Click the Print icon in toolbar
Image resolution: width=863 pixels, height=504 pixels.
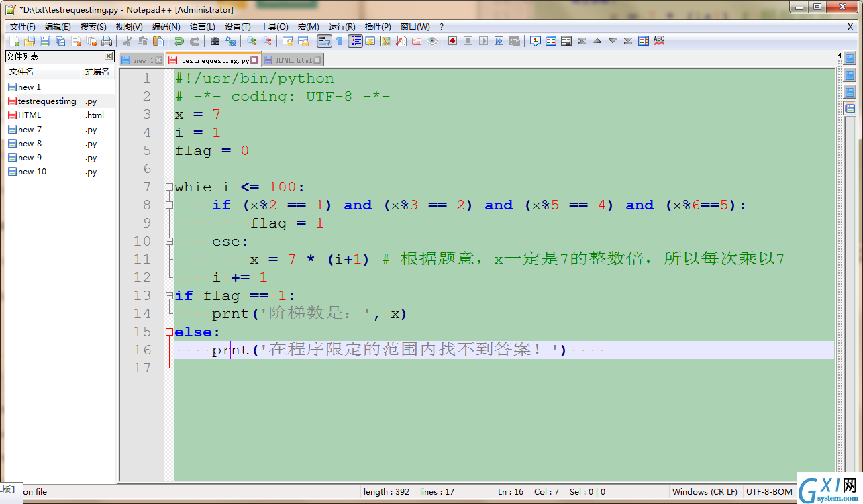click(x=106, y=41)
